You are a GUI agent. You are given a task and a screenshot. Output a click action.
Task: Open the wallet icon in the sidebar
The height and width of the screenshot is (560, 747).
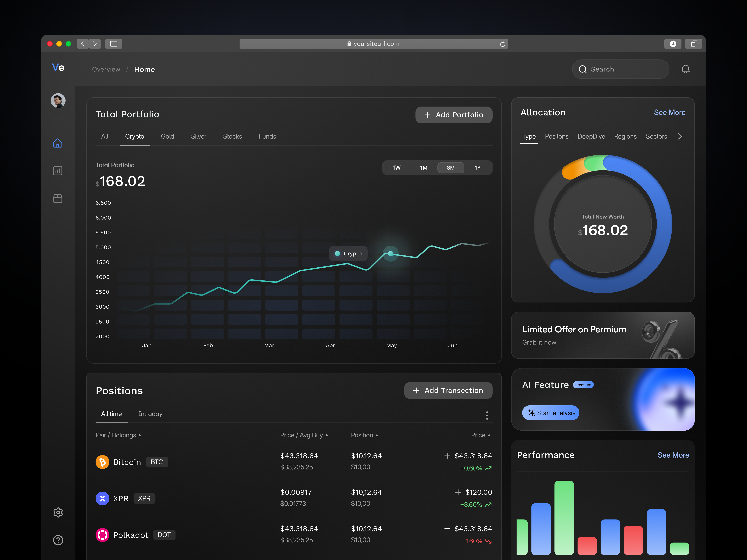[x=58, y=198]
